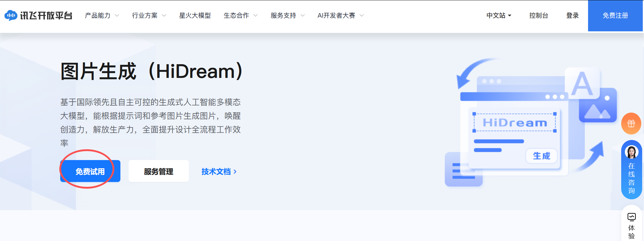The image size is (644, 241).
Task: Open the 中文站 language dropdown
Action: click(499, 16)
